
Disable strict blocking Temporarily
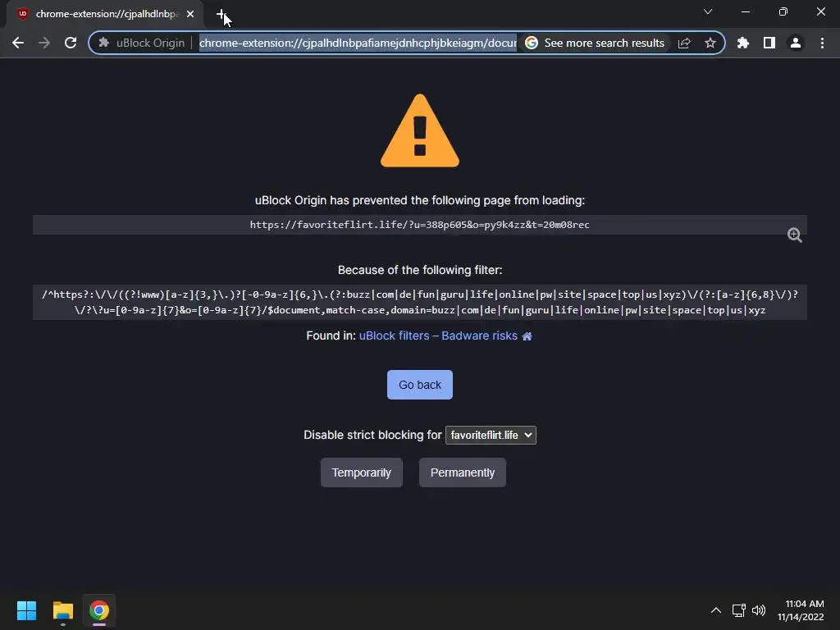point(362,472)
